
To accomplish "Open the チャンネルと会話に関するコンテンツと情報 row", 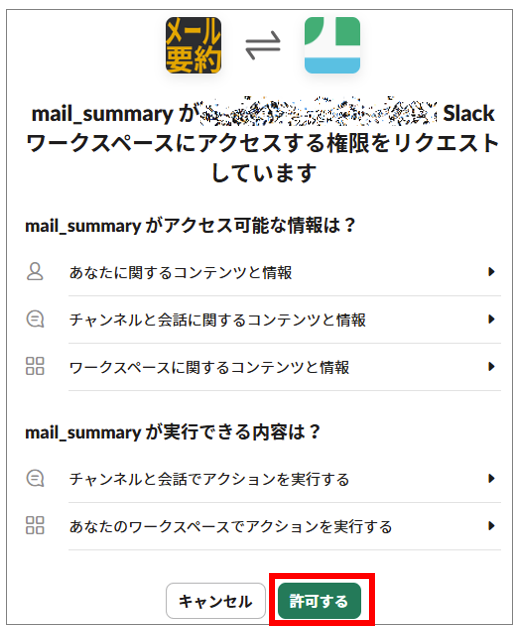I will click(x=263, y=320).
